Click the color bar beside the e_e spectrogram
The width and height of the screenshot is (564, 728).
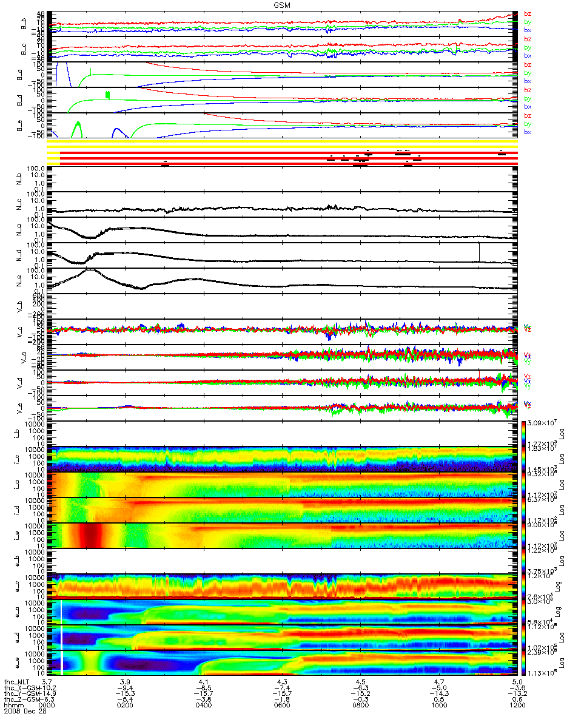click(x=525, y=663)
